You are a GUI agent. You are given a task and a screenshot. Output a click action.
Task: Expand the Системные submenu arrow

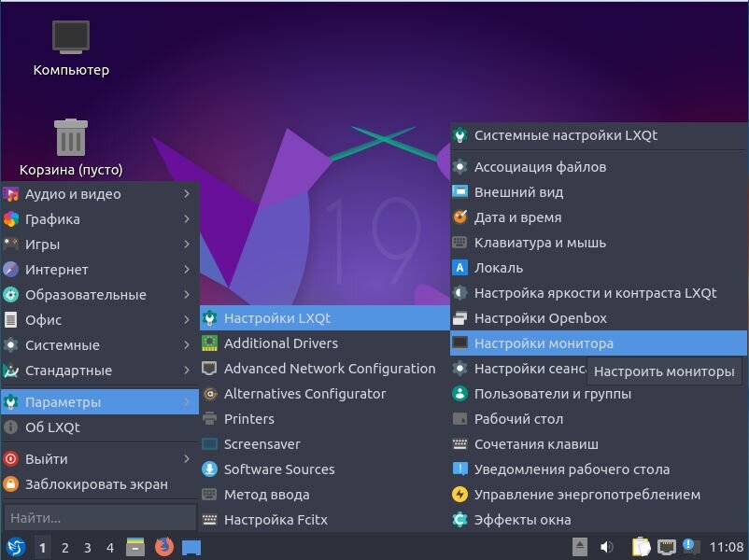[187, 344]
